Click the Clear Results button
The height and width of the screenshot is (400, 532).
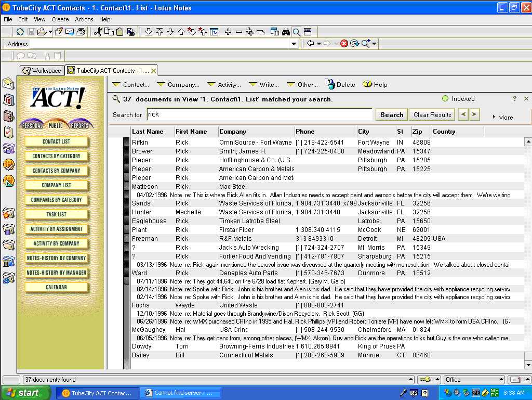pos(432,115)
